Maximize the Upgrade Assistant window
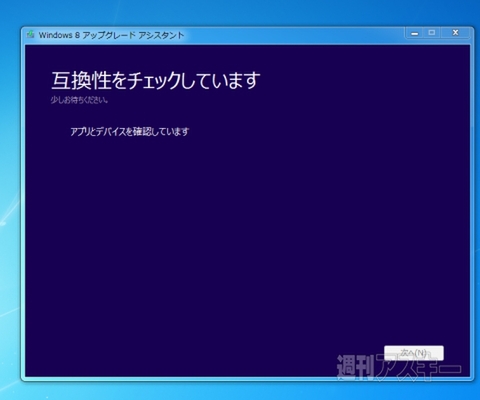The image size is (480, 400). [x=432, y=33]
